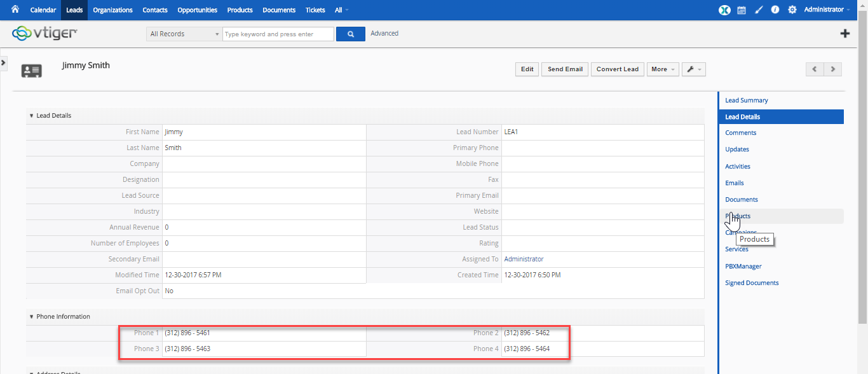Select the Lead Details tab
Image resolution: width=868 pixels, height=374 pixels.
click(781, 117)
